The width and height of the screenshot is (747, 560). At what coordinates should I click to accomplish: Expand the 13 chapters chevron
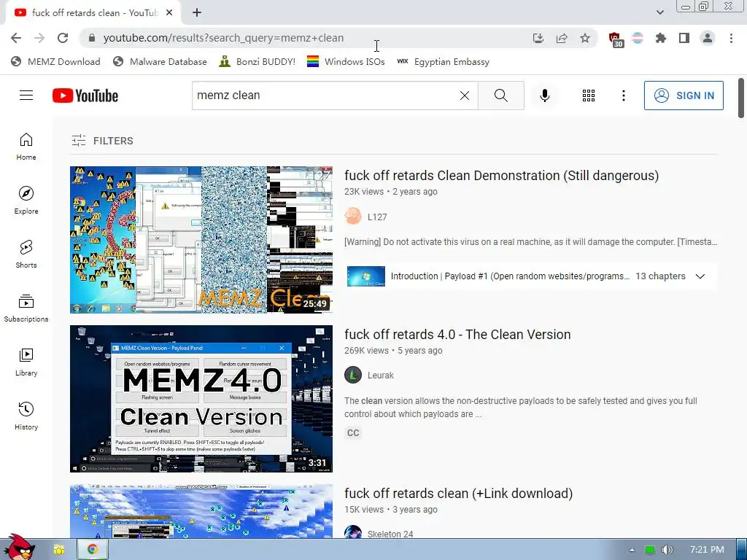click(700, 276)
